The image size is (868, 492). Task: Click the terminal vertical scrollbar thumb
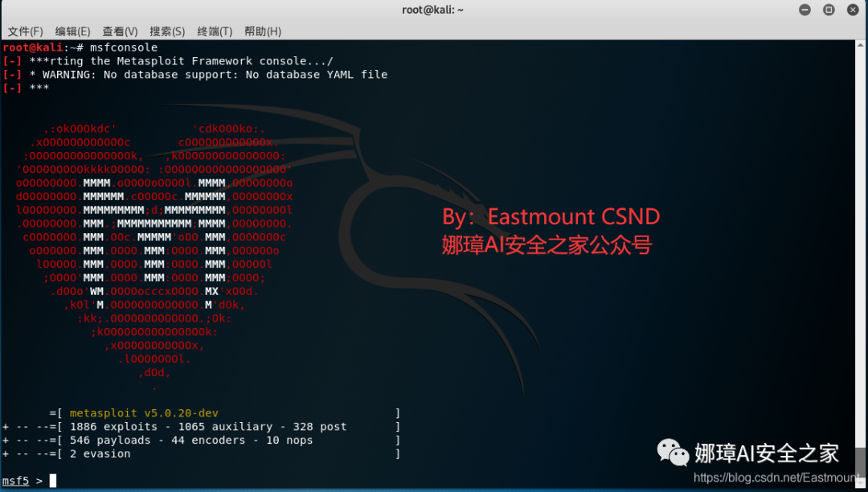click(862, 464)
